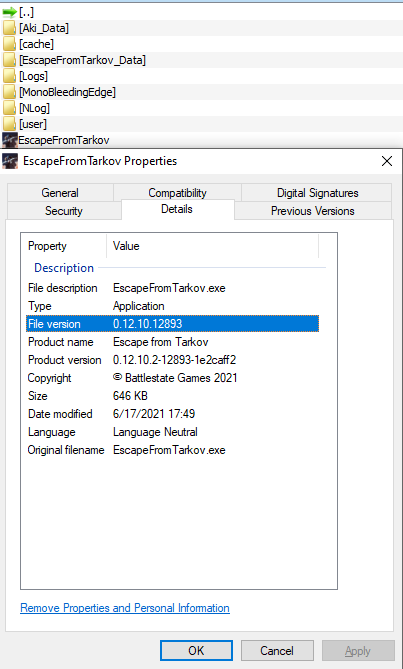Select the Copyright property row label
Image resolution: width=403 pixels, height=669 pixels.
49,378
